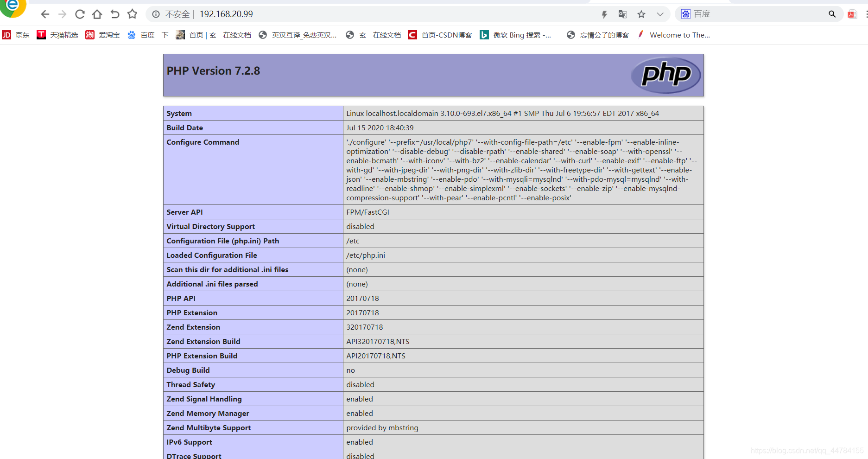Open the 首页-CSDN博客 bookmark
The image size is (868, 459).
(x=440, y=35)
